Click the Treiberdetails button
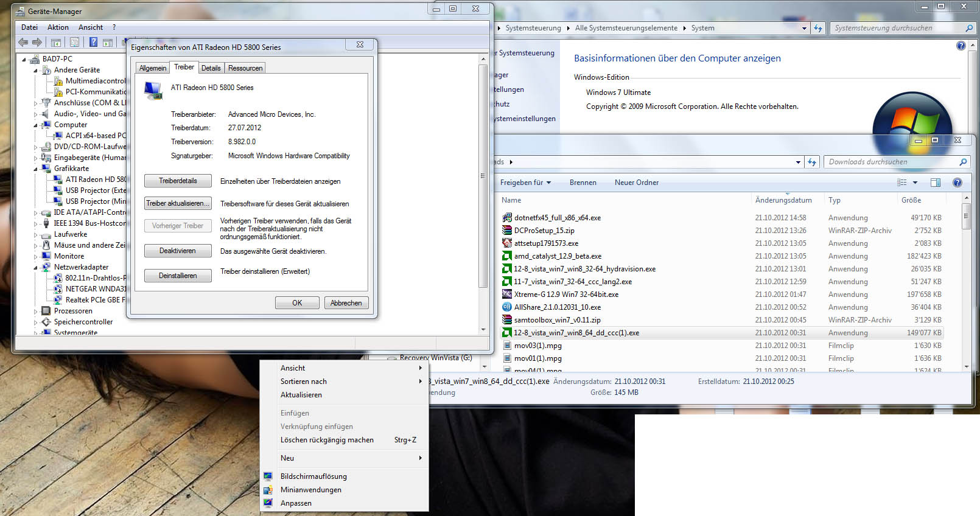This screenshot has height=516, width=980. [178, 181]
